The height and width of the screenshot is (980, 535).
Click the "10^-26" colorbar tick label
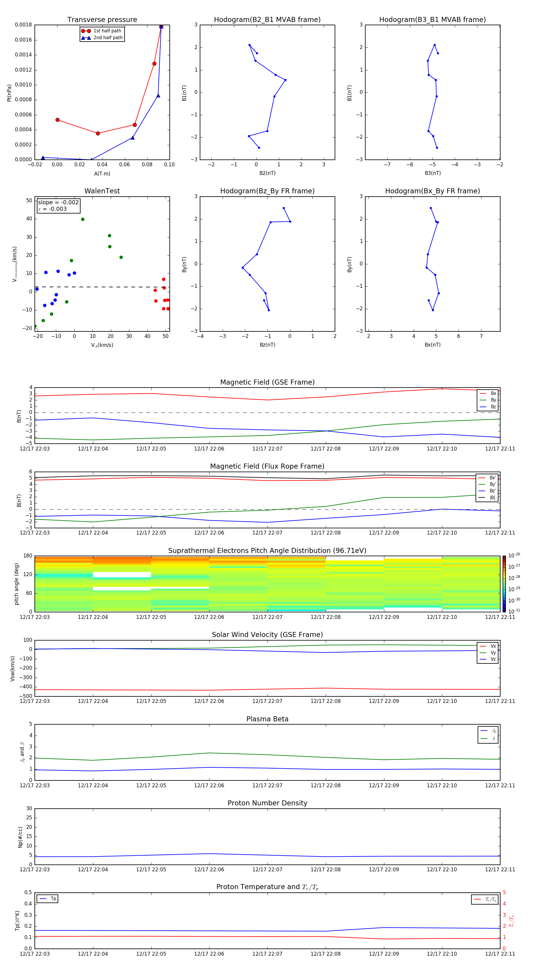[514, 555]
